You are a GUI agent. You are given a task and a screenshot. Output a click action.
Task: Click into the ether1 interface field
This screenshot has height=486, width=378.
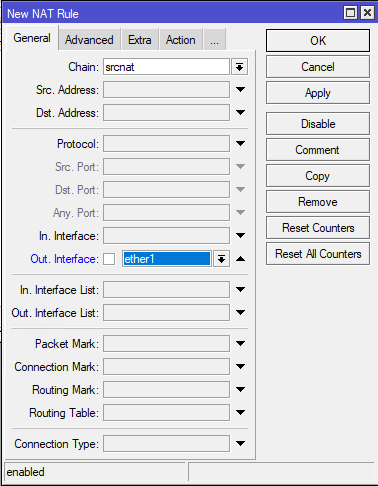pyautogui.click(x=167, y=259)
